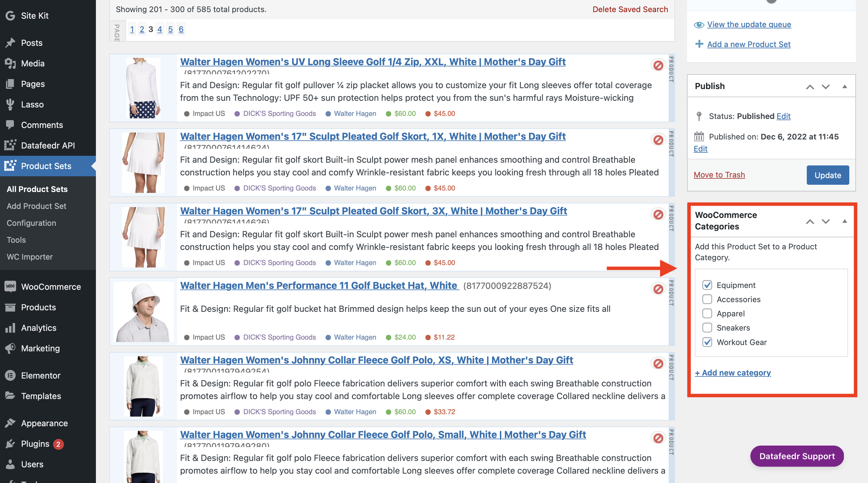Click Delete Saved Search
Image resolution: width=868 pixels, height=483 pixels.
coord(630,9)
